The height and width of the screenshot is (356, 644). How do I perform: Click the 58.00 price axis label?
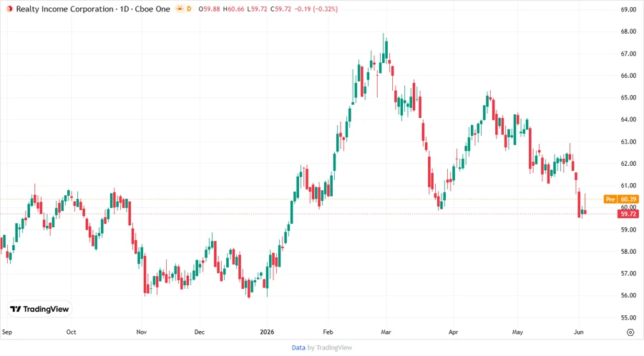pos(628,252)
